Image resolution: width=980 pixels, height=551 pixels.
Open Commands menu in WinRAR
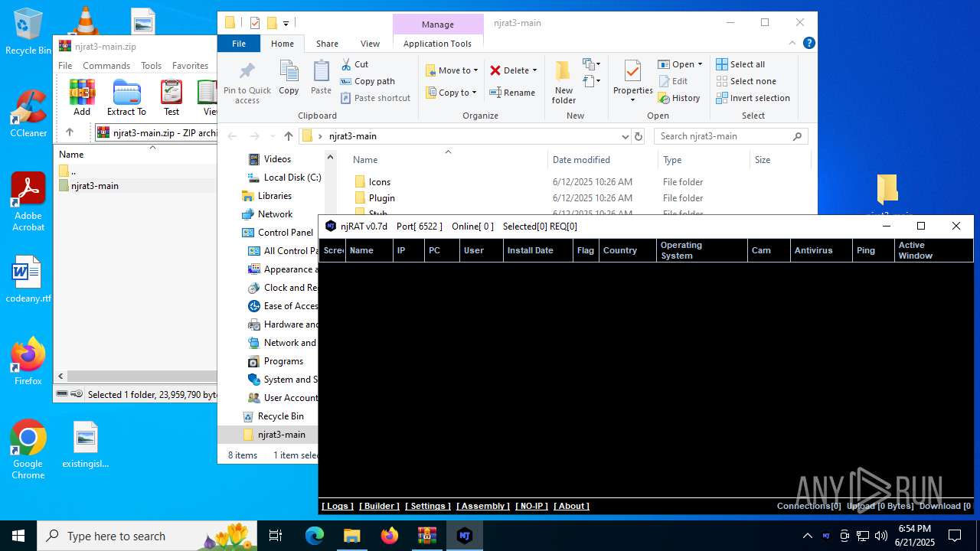point(106,66)
